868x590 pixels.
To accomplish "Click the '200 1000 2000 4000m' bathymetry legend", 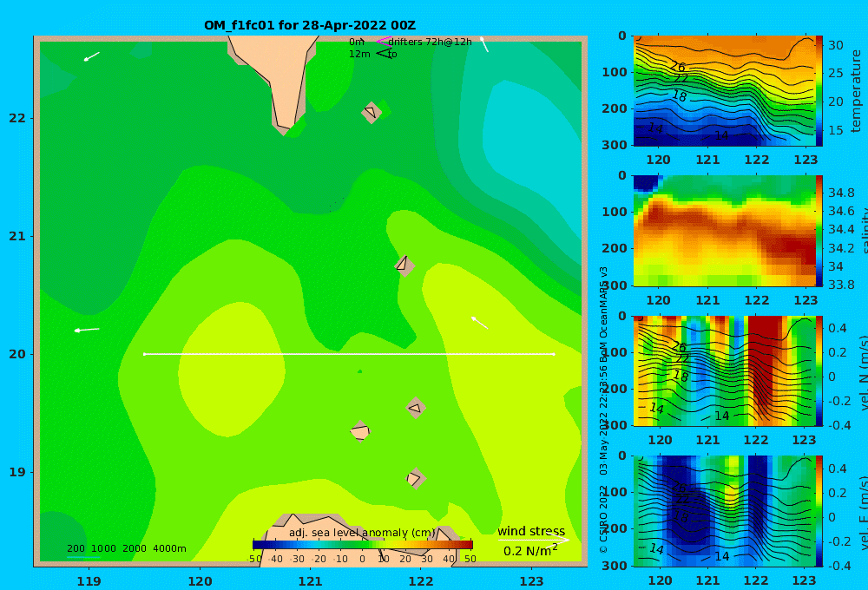I will pyautogui.click(x=126, y=548).
